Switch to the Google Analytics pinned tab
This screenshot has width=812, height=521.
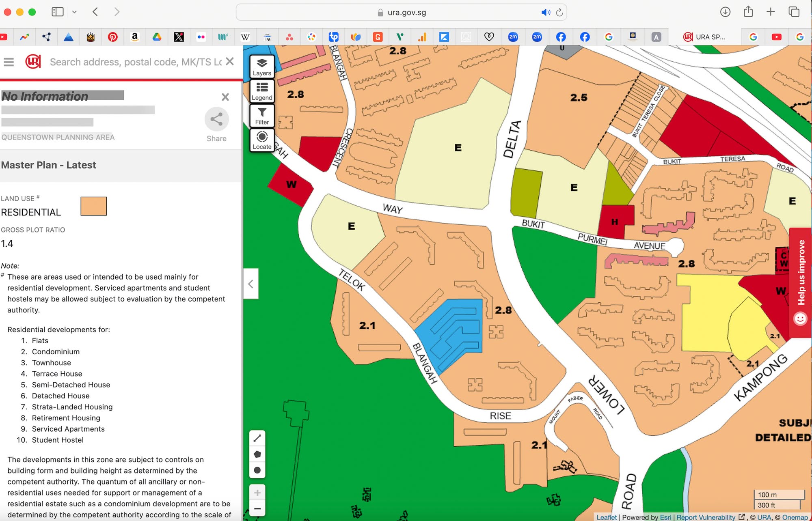click(422, 37)
